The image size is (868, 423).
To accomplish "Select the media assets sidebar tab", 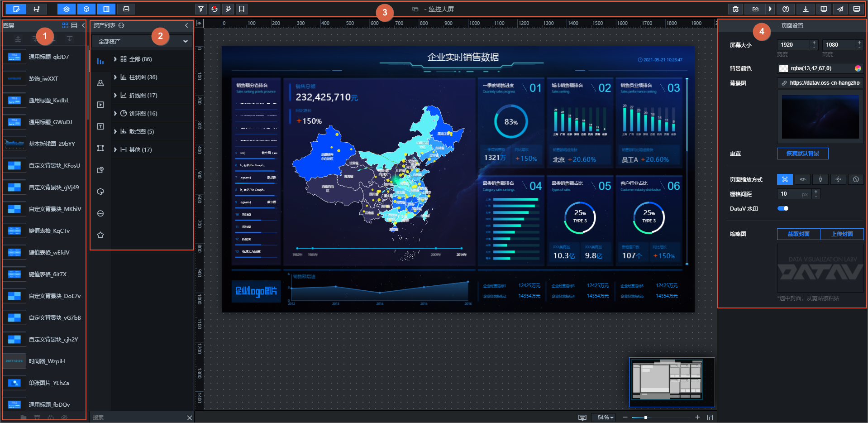I will pyautogui.click(x=100, y=105).
